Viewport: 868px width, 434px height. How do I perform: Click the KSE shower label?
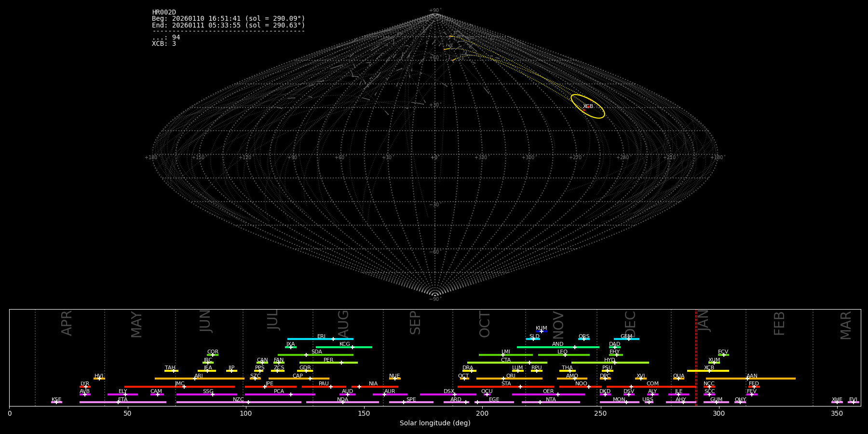56,400
